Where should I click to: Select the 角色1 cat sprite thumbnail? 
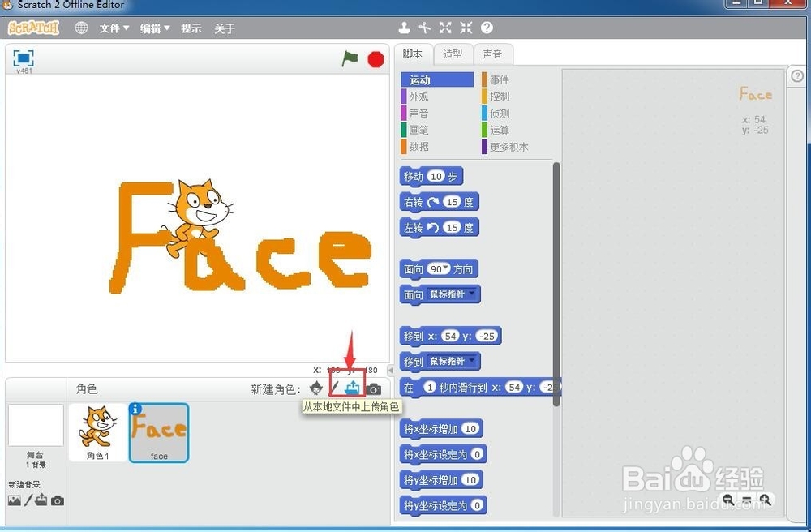click(98, 433)
